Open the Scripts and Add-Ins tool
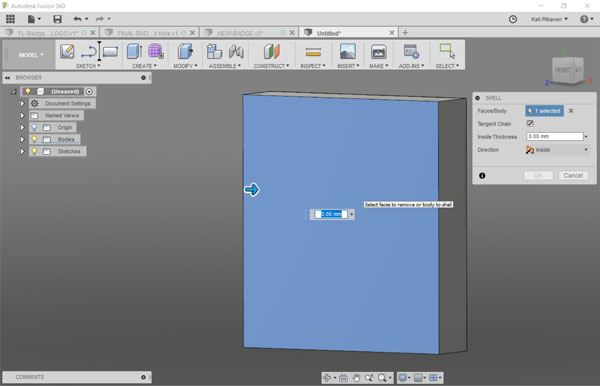600x386 pixels. point(411,51)
